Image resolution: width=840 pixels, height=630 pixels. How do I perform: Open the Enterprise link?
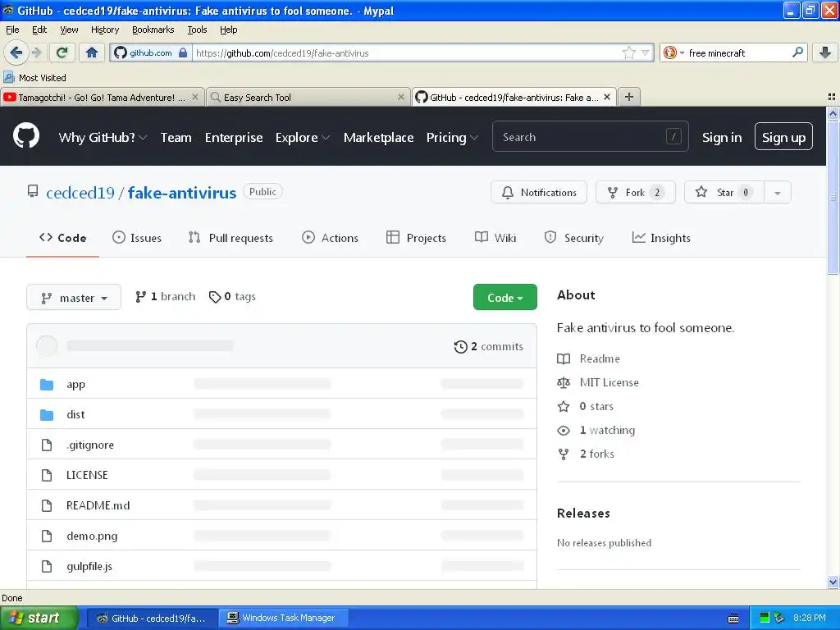click(x=234, y=138)
